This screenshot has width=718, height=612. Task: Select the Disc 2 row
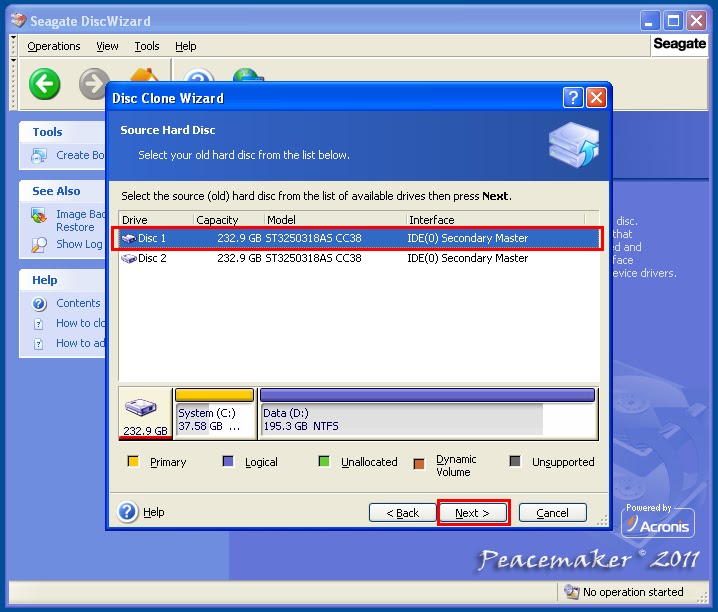[x=359, y=259]
